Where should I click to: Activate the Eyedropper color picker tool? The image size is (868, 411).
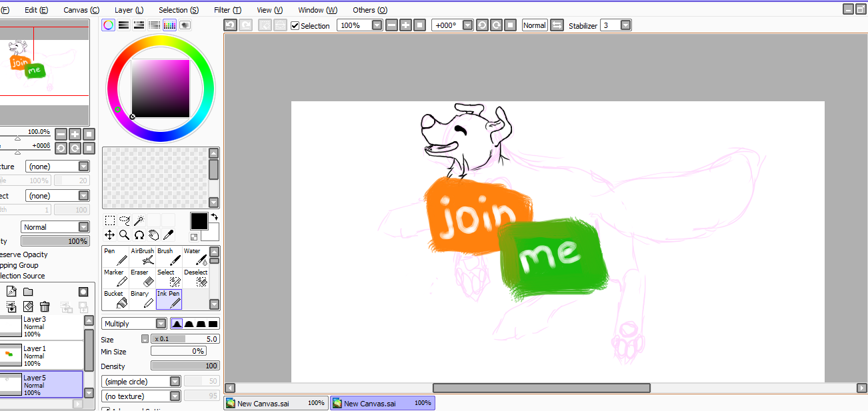168,234
